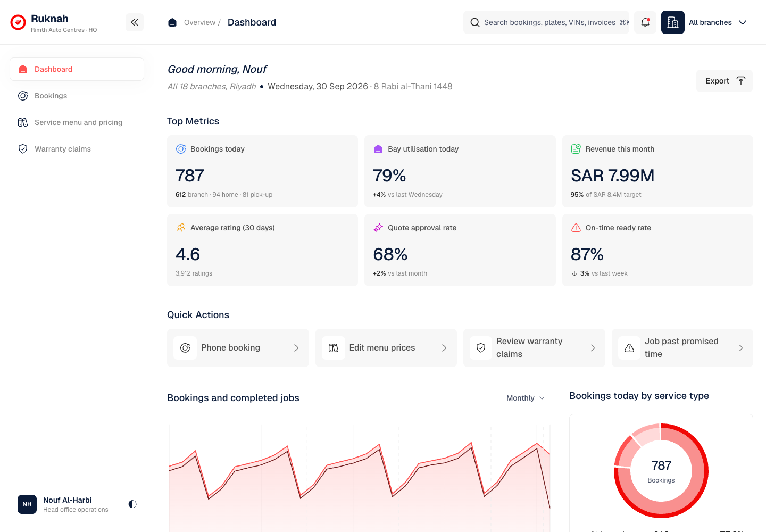This screenshot has width=766, height=532.
Task: Click the NH user avatar
Action: 27,504
